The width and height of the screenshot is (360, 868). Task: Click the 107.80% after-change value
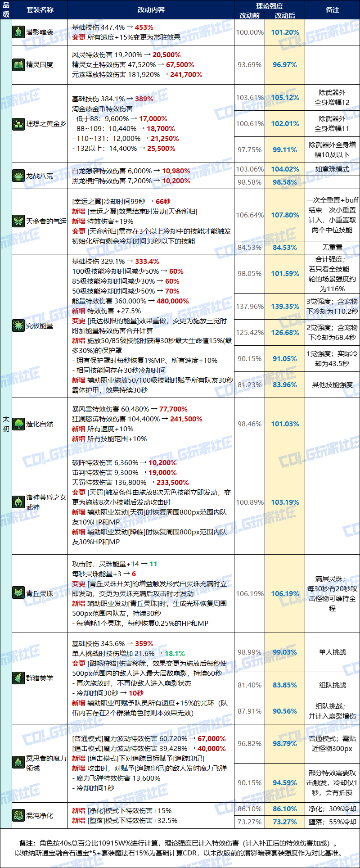(285, 215)
